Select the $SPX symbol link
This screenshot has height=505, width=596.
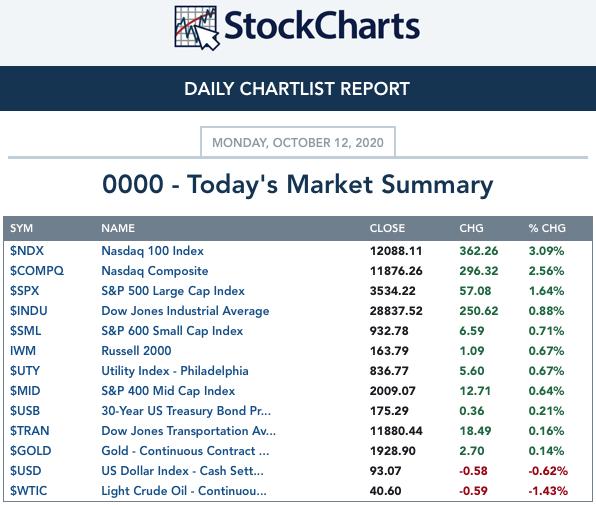coord(25,291)
